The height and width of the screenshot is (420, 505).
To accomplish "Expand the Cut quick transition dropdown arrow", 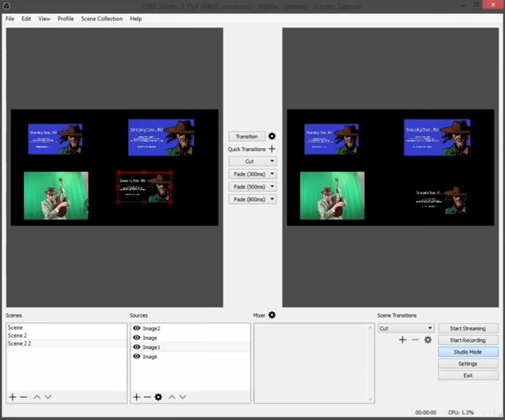I will [272, 161].
